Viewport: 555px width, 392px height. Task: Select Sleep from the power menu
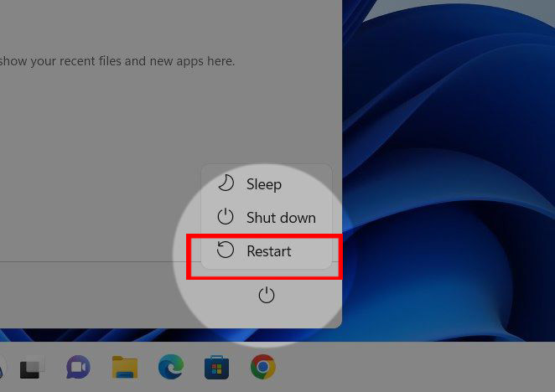click(x=267, y=184)
